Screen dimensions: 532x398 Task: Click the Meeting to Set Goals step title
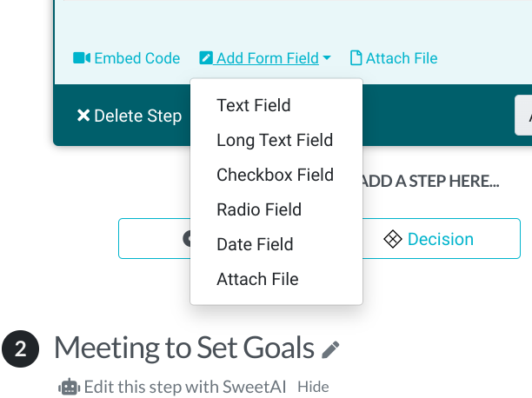(x=183, y=348)
